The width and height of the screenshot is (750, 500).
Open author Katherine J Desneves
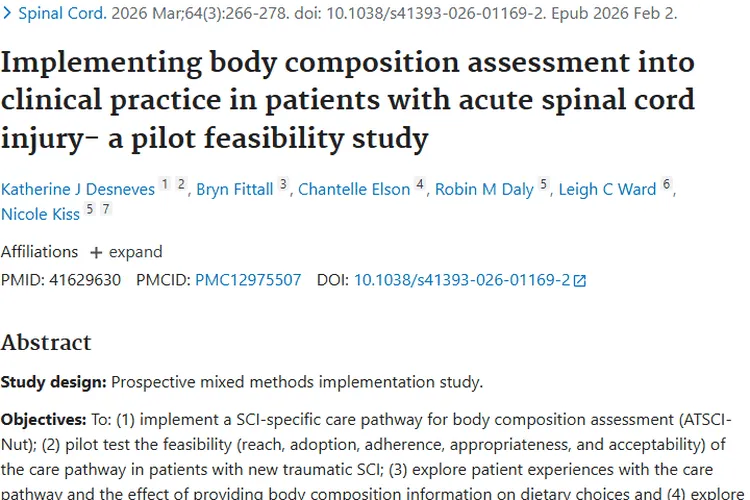click(78, 189)
